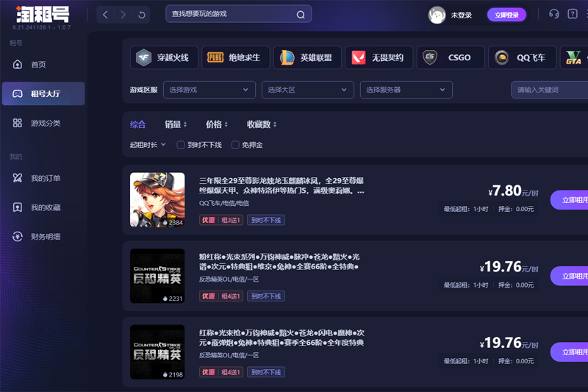The image size is (588, 392).
Task: Expand the 选择服务器 dropdown
Action: coord(406,90)
